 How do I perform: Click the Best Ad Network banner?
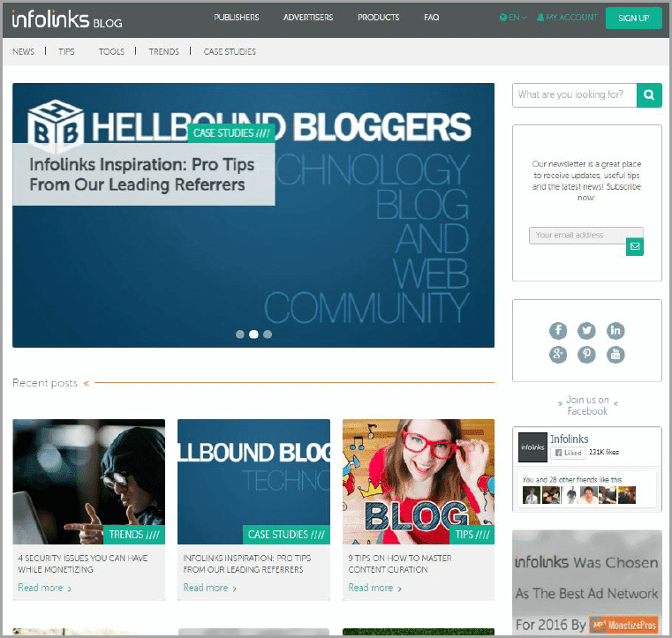tap(587, 582)
